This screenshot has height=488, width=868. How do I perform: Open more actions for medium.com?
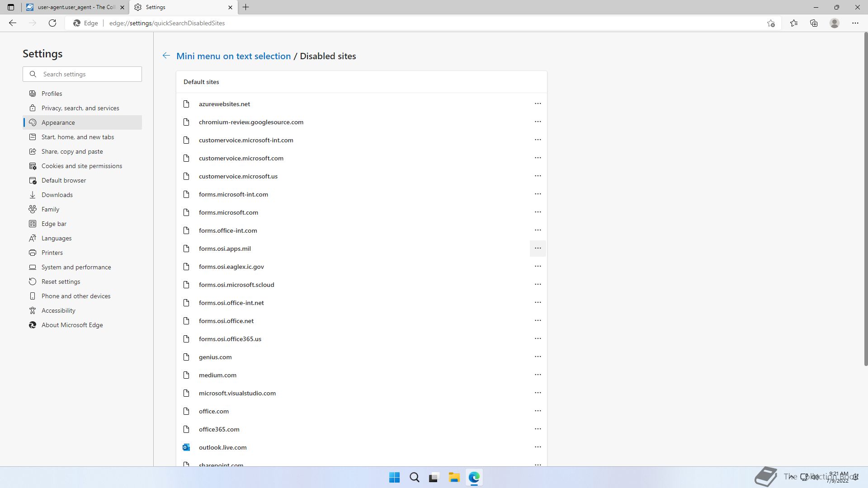pos(538,375)
